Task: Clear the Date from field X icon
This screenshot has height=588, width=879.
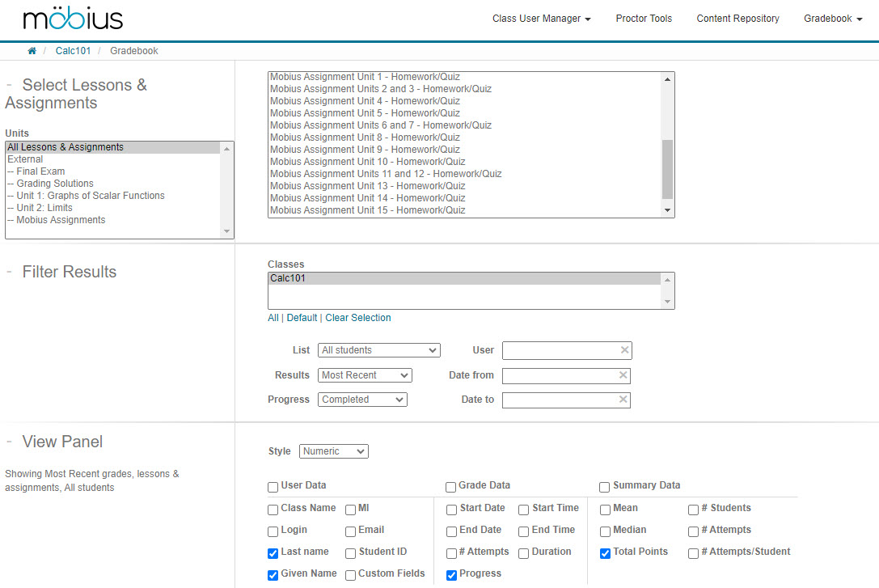Action: 623,375
